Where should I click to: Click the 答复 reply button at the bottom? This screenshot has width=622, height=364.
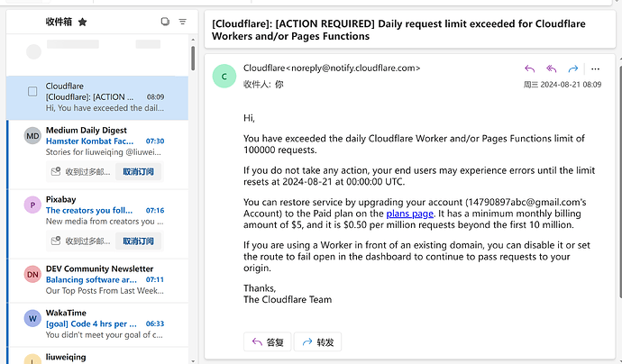pos(268,341)
